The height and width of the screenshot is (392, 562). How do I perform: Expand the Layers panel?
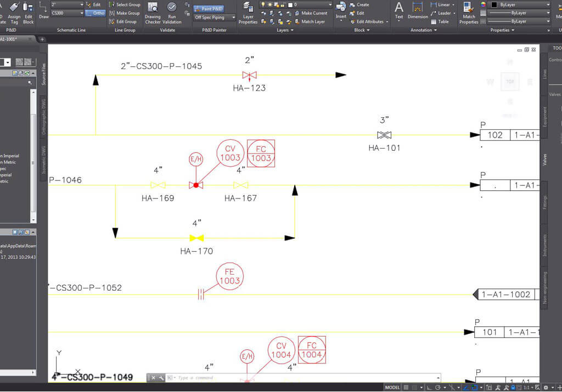click(x=285, y=30)
